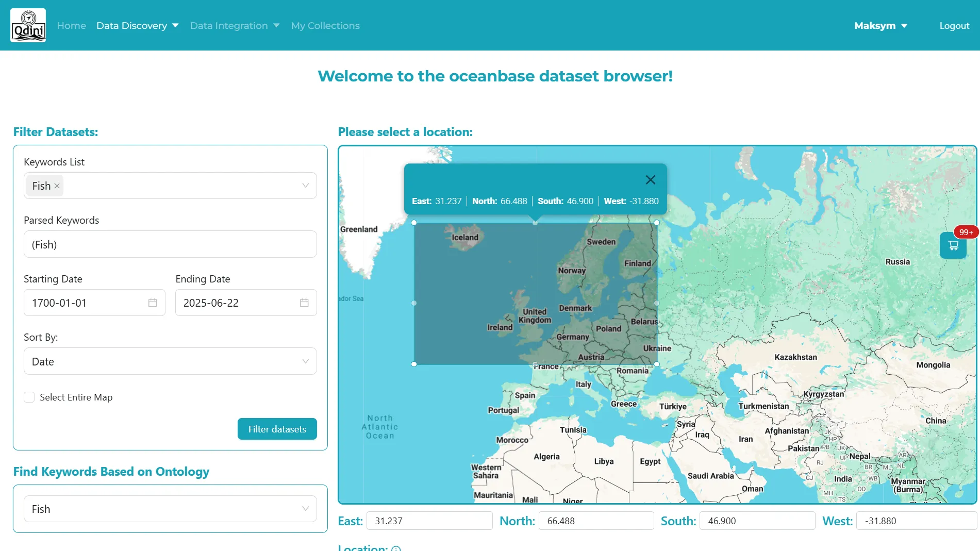Click the Location info icon
Screen dimensions: 980x551
(x=396, y=548)
